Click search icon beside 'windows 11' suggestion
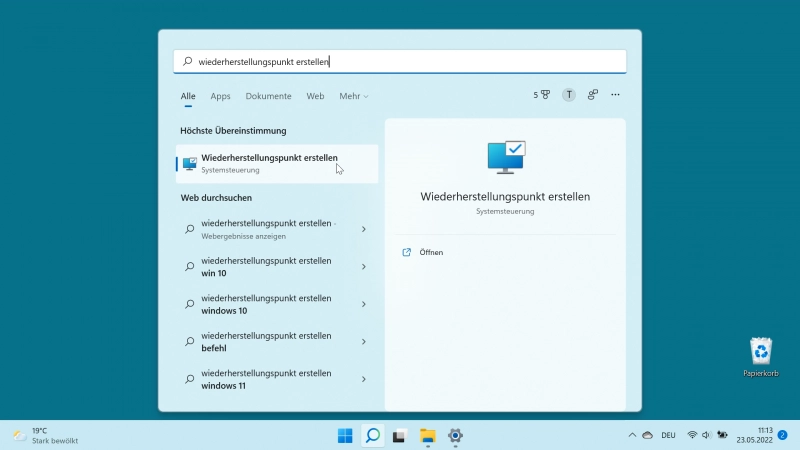Screen dimensions: 800x450 pos(189,379)
